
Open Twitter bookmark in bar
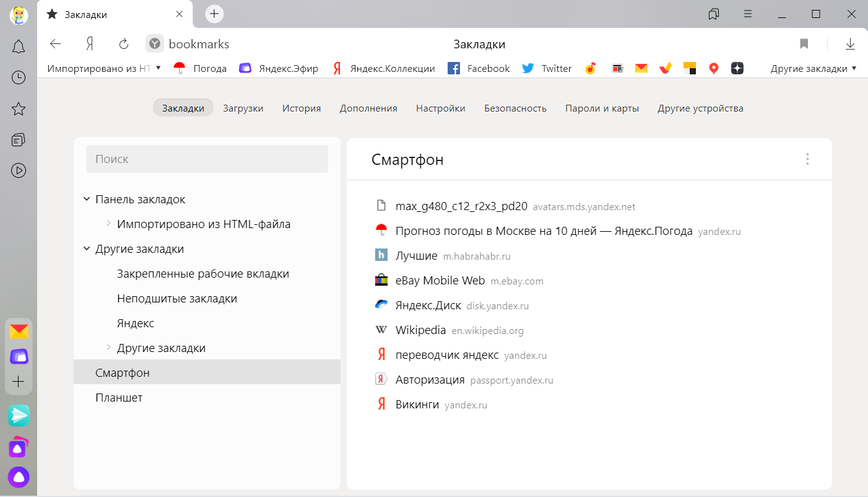click(547, 68)
